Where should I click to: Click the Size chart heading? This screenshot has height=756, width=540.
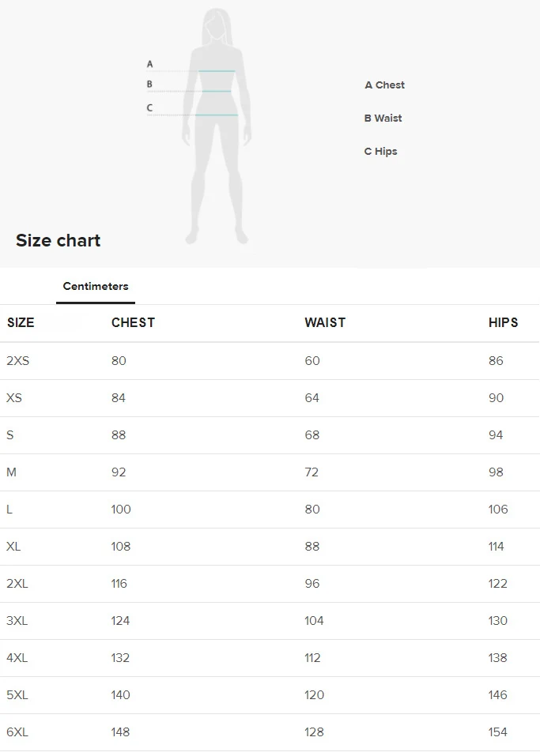[x=59, y=240]
